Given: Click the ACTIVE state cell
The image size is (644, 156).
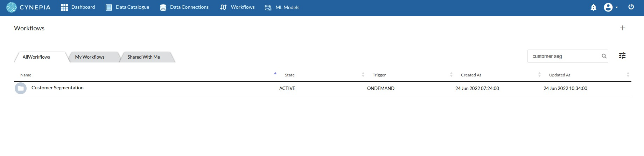Looking at the screenshot, I should 287,89.
